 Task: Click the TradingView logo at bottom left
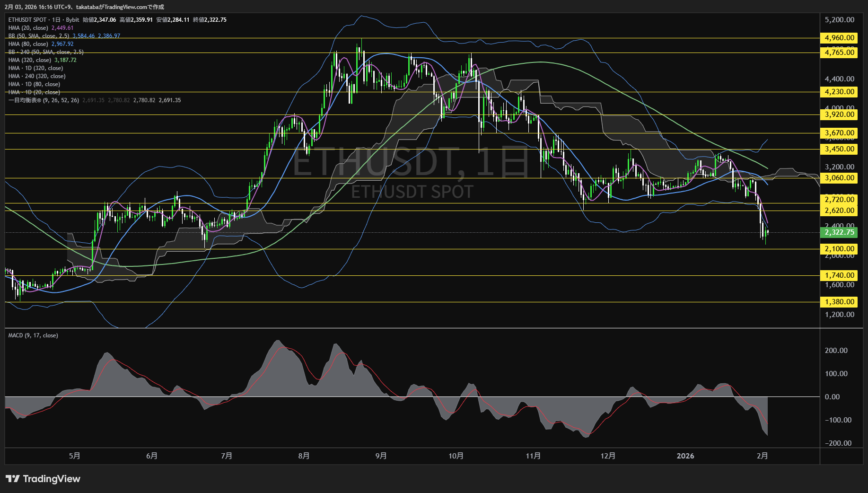(x=43, y=479)
